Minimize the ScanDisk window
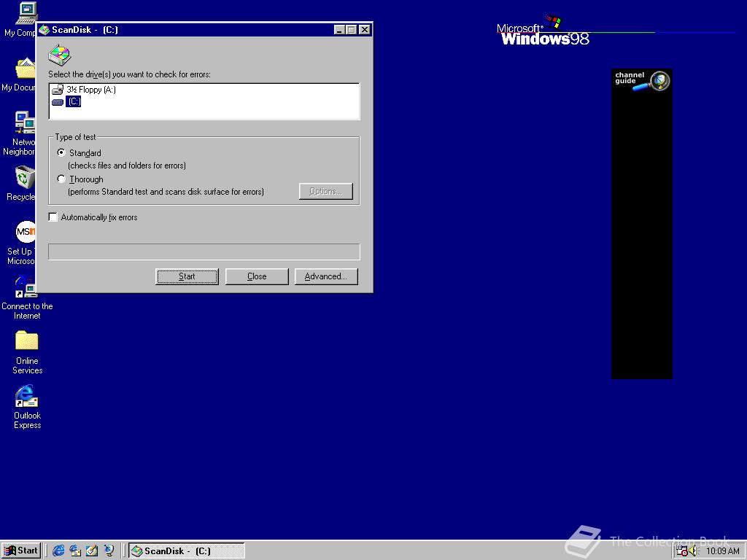 (339, 30)
